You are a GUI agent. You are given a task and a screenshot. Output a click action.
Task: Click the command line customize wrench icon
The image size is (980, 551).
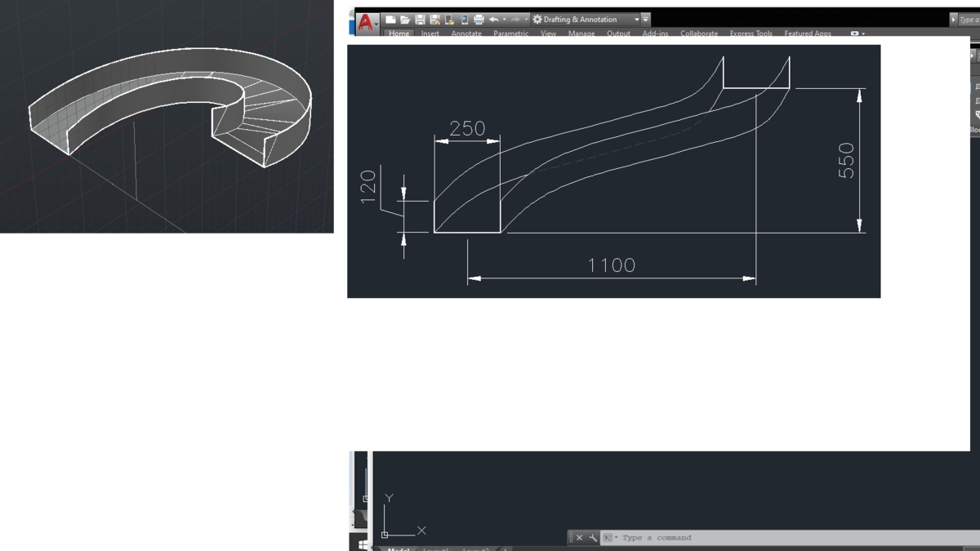(x=593, y=538)
